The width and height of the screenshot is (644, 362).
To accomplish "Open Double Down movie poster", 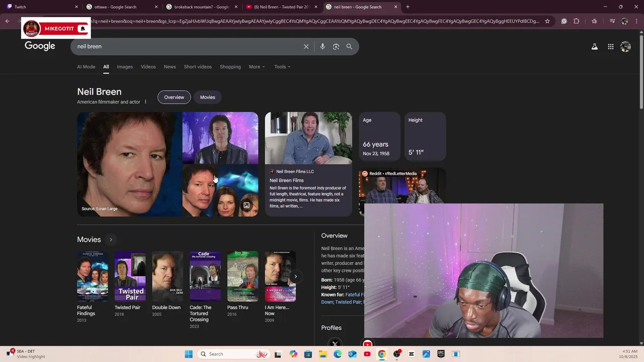I will pos(168,277).
